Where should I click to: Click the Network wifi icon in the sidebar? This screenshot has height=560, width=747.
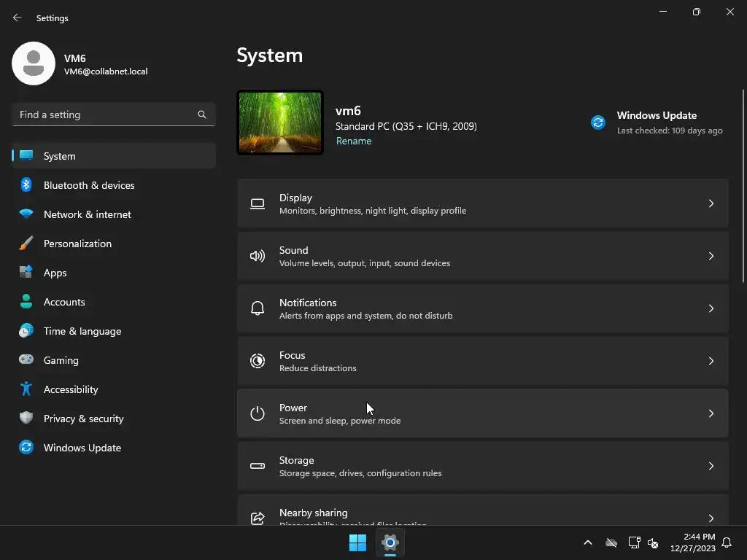tap(26, 214)
